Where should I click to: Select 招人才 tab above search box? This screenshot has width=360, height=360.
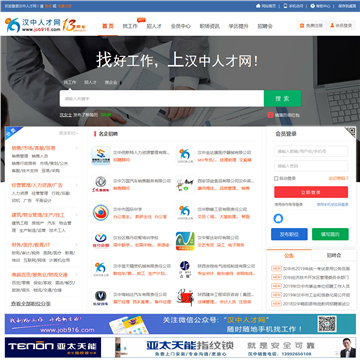click(x=90, y=82)
